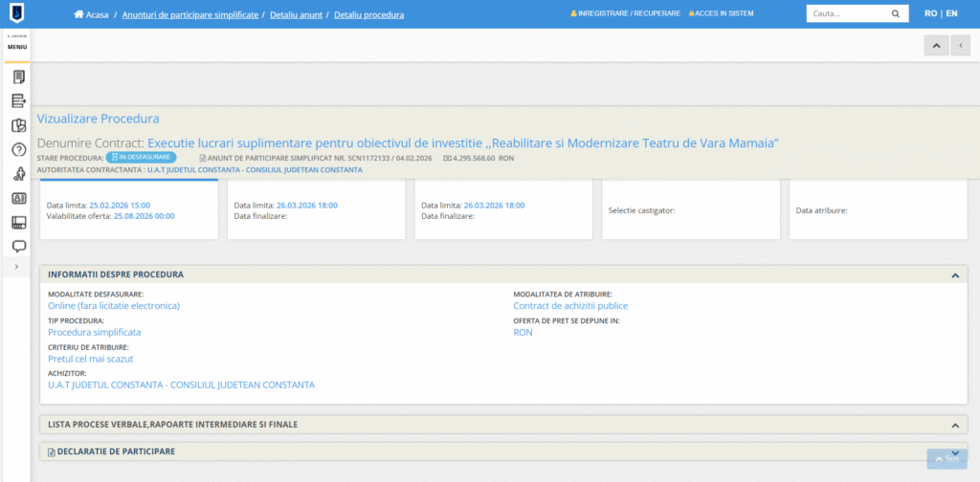Click the magnifier search icon
The image size is (980, 482).
[896, 14]
